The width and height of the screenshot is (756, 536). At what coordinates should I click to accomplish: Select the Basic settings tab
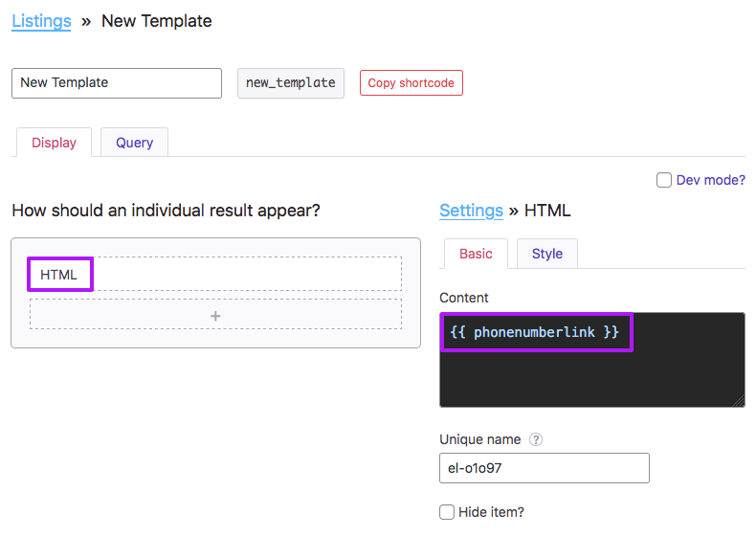tap(476, 254)
